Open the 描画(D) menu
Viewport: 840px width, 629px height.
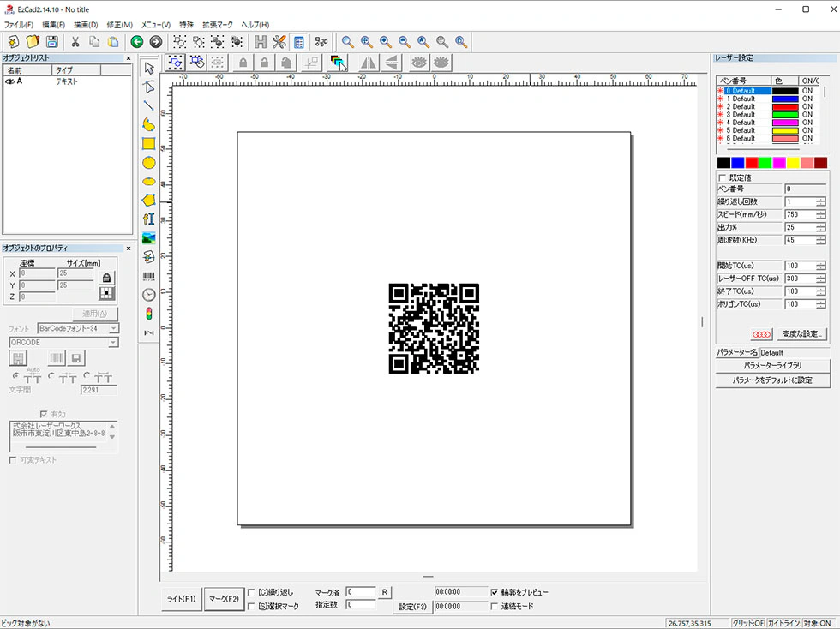click(86, 25)
